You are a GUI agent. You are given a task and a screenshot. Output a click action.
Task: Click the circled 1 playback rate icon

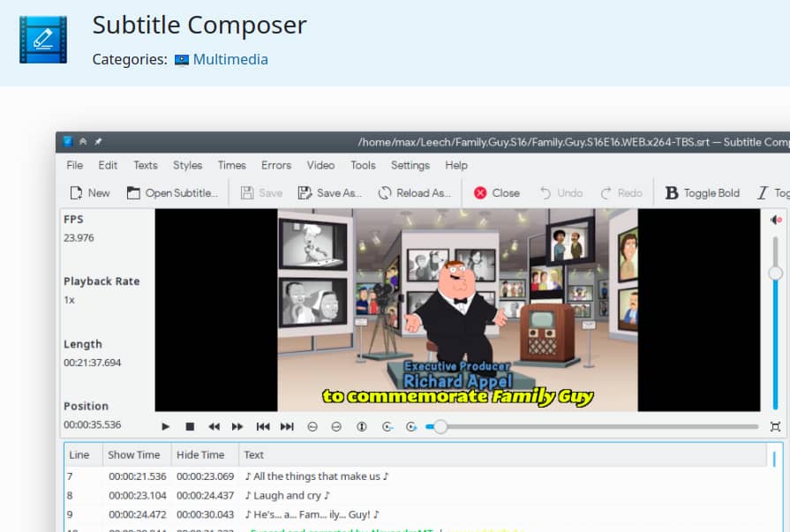tap(362, 427)
